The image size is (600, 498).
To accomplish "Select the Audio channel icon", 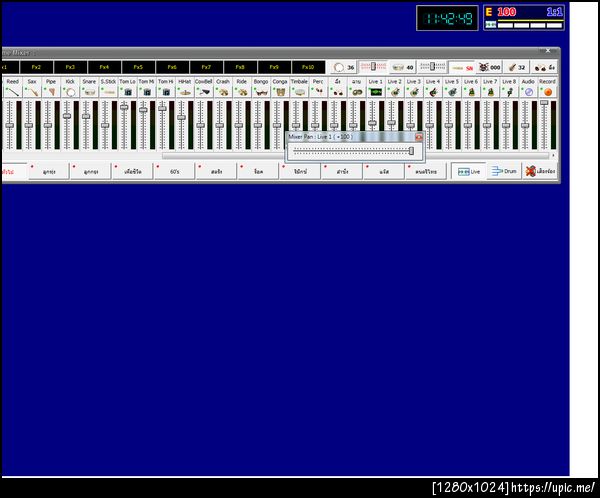I will tap(529, 92).
